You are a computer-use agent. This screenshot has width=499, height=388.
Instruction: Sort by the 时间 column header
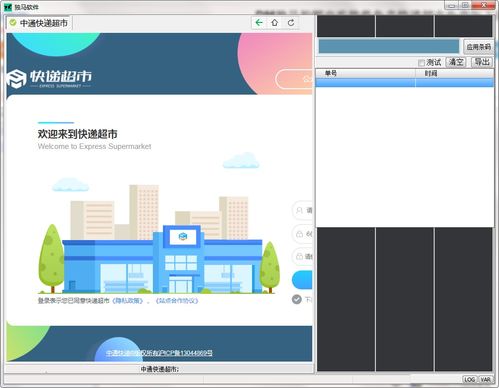click(x=454, y=73)
